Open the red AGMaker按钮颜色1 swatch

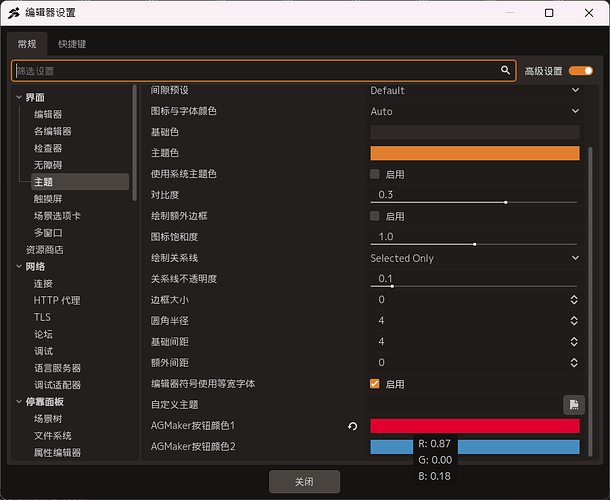click(475, 426)
